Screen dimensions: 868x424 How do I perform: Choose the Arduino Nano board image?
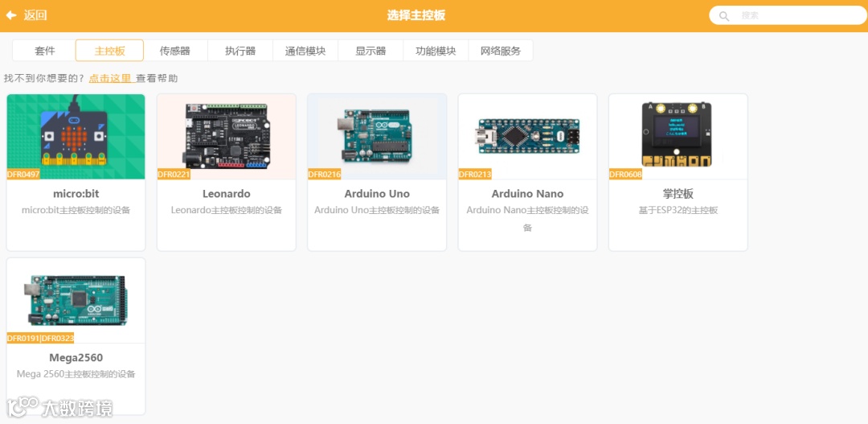[x=527, y=136]
